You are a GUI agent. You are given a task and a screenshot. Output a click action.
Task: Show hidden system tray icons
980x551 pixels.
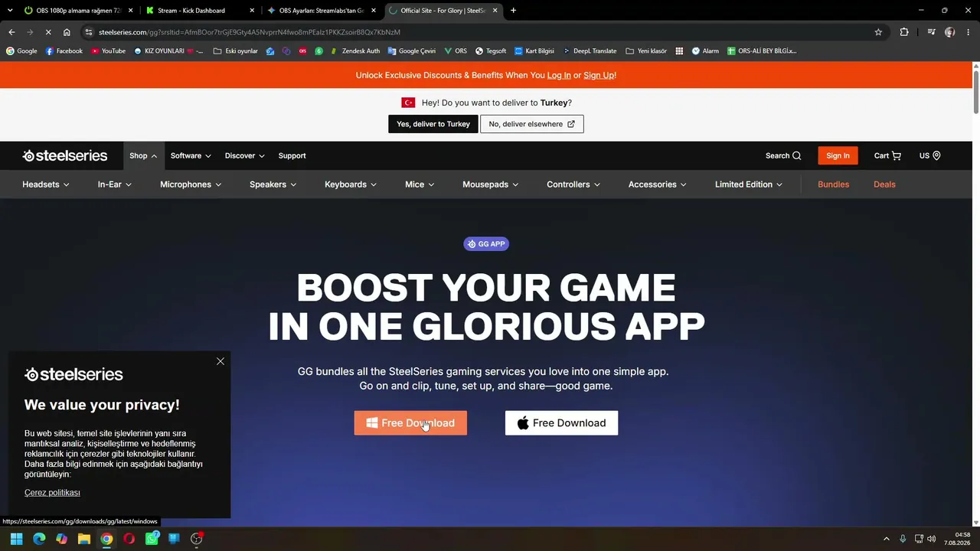pos(887,539)
